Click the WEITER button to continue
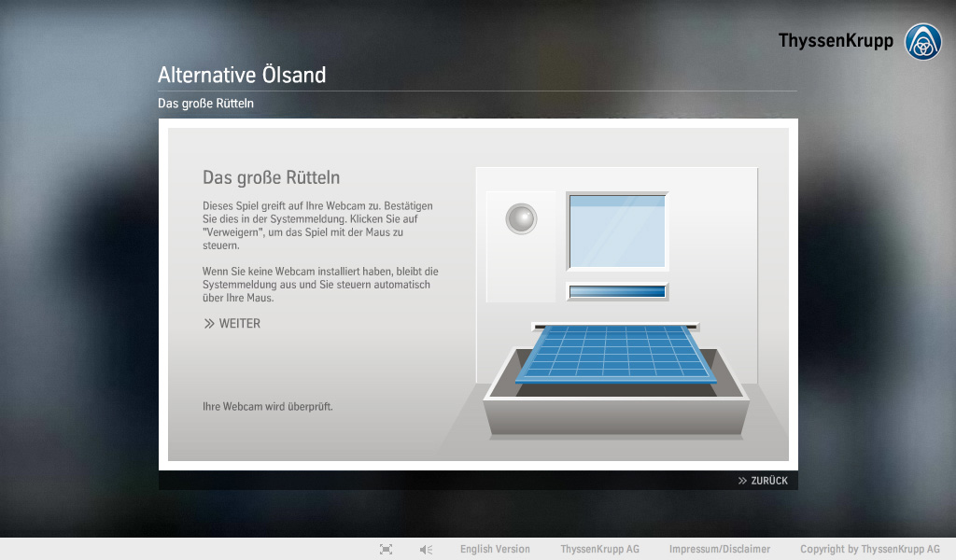The height and width of the screenshot is (560, 956). point(232,324)
